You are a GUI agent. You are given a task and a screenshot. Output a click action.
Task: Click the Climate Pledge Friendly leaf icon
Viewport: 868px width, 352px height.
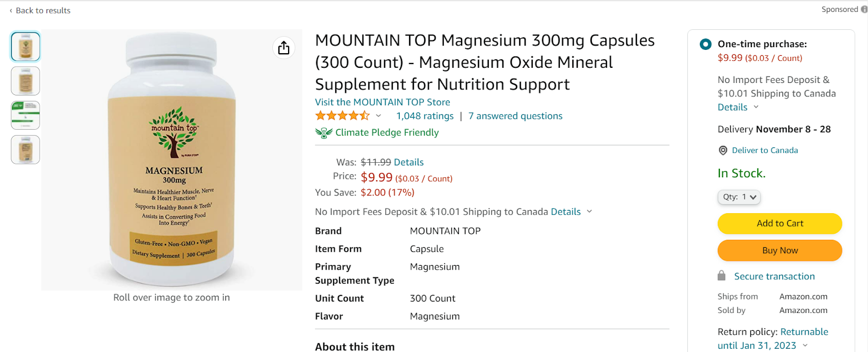click(x=323, y=133)
